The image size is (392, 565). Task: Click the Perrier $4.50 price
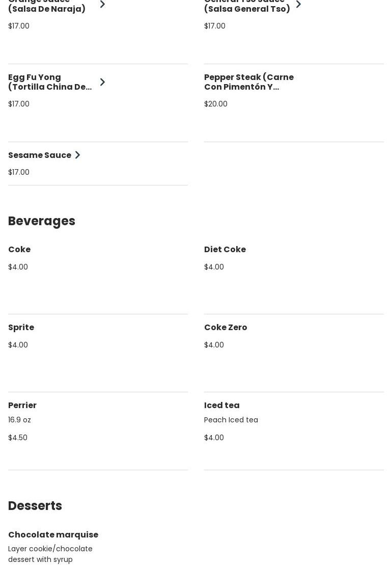click(18, 438)
